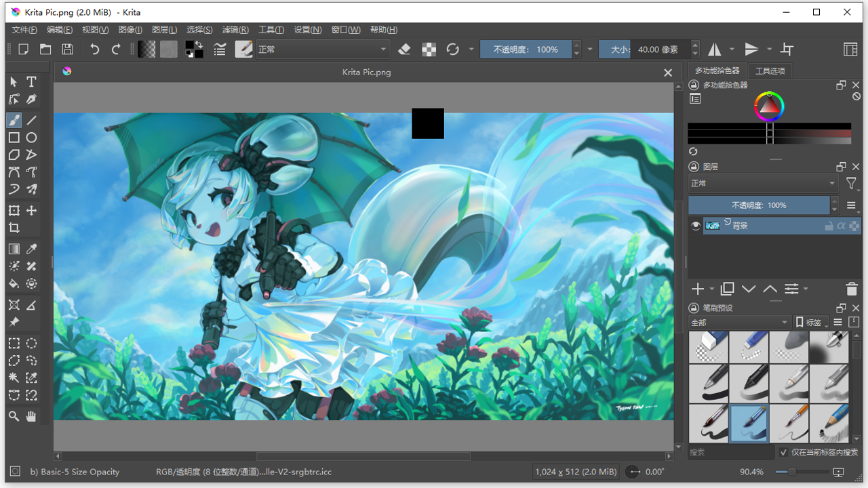The height and width of the screenshot is (488, 868).
Task: Toggle the 仅在当前标签内搜索 checkbox
Action: tap(784, 452)
